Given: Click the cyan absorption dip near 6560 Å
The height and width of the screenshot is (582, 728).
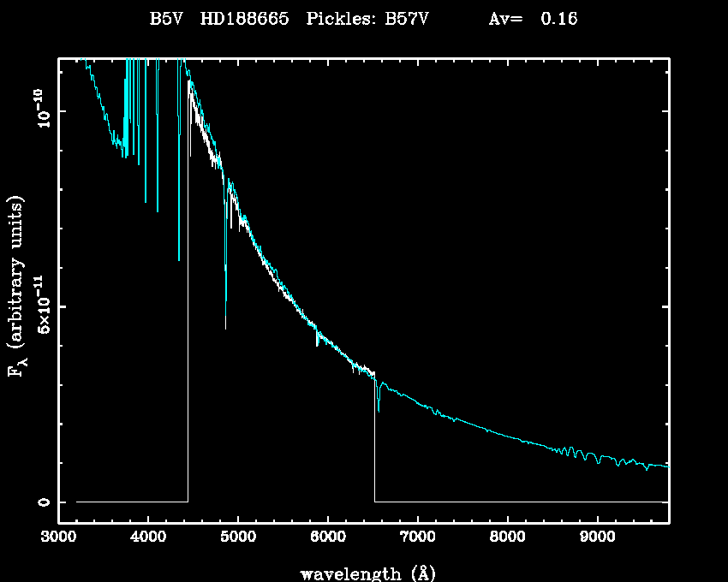Looking at the screenshot, I should coord(379,408).
